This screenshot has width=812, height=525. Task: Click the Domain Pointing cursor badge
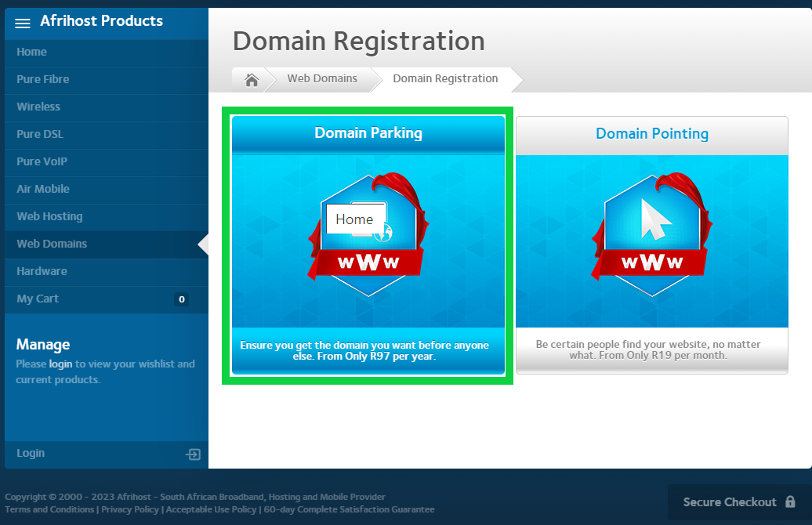651,234
